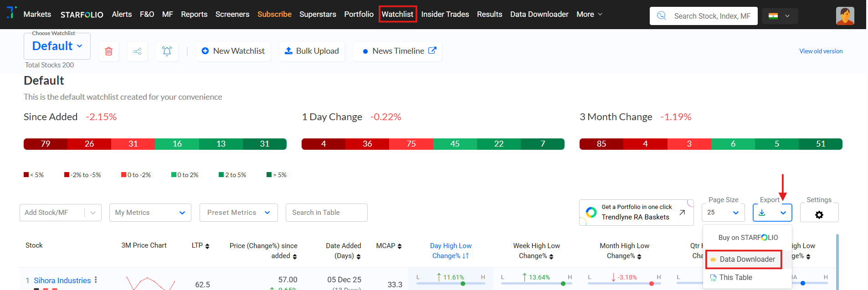Click the New Watchlist button
The image size is (868, 290).
point(233,51)
